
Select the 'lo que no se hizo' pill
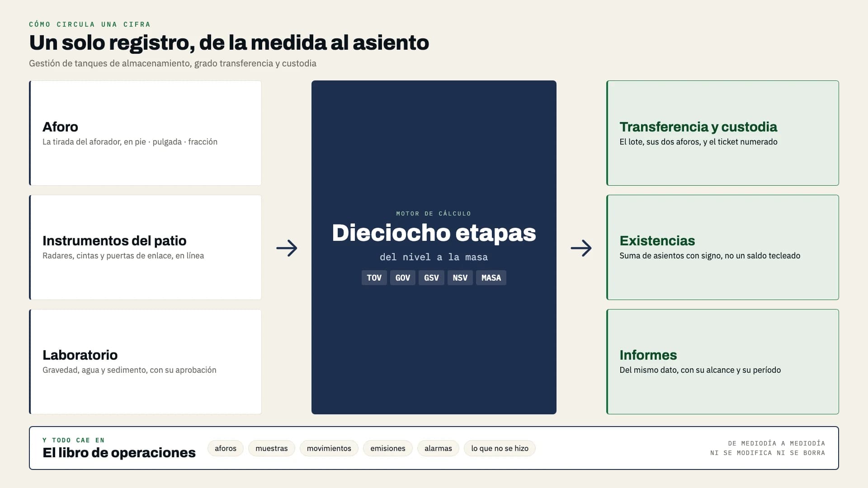tap(500, 448)
